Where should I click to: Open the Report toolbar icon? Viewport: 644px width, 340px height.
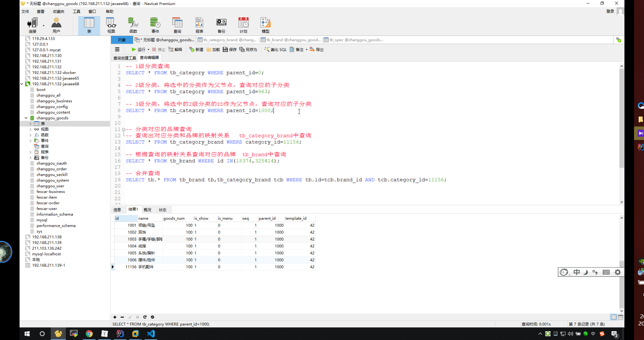coord(199,25)
